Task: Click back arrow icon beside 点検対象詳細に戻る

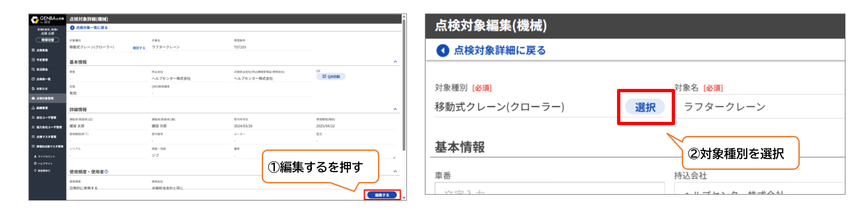Action: 443,50
